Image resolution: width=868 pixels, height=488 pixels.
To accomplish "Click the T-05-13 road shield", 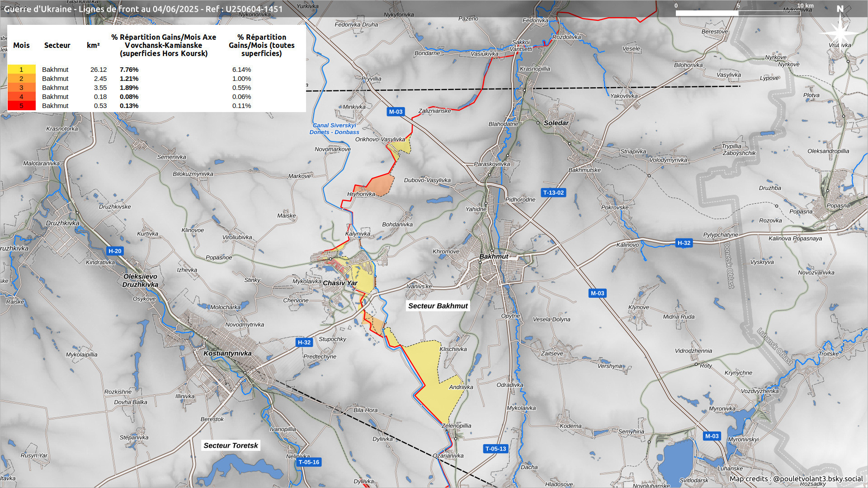I will pyautogui.click(x=496, y=449).
